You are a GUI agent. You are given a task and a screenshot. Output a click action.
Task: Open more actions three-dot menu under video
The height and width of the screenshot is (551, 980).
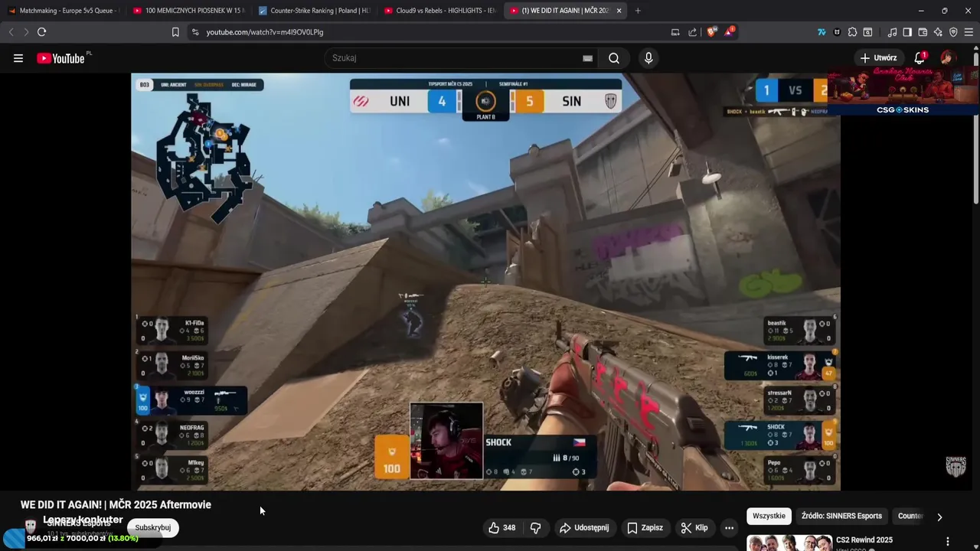(x=729, y=528)
